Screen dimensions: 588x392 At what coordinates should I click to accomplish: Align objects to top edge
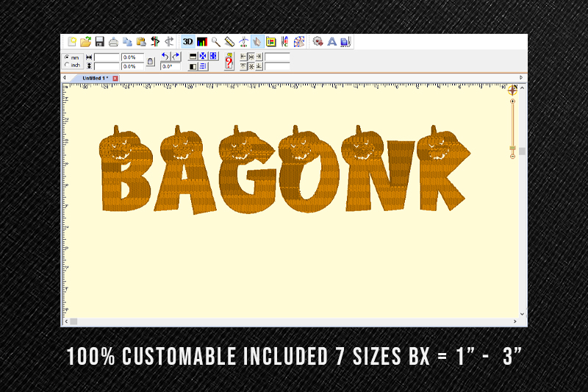click(x=243, y=66)
